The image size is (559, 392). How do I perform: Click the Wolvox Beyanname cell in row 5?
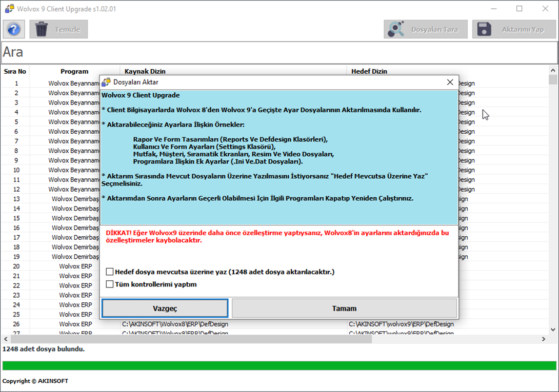click(74, 122)
